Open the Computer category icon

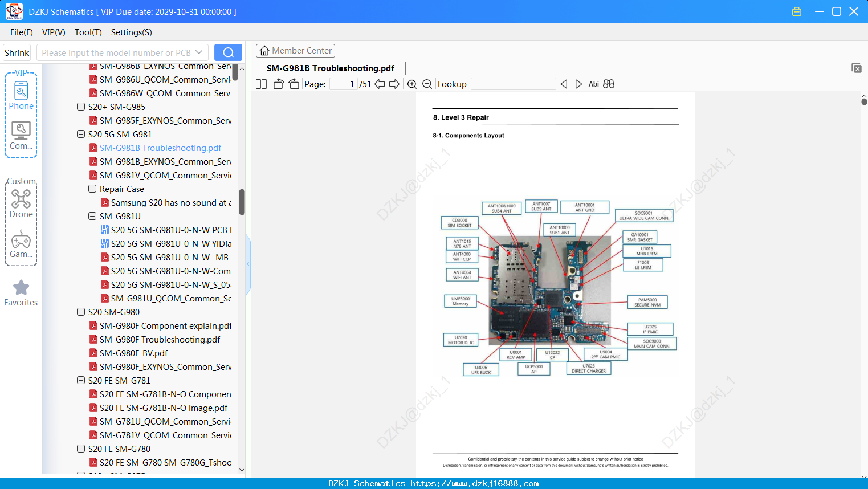click(x=21, y=136)
